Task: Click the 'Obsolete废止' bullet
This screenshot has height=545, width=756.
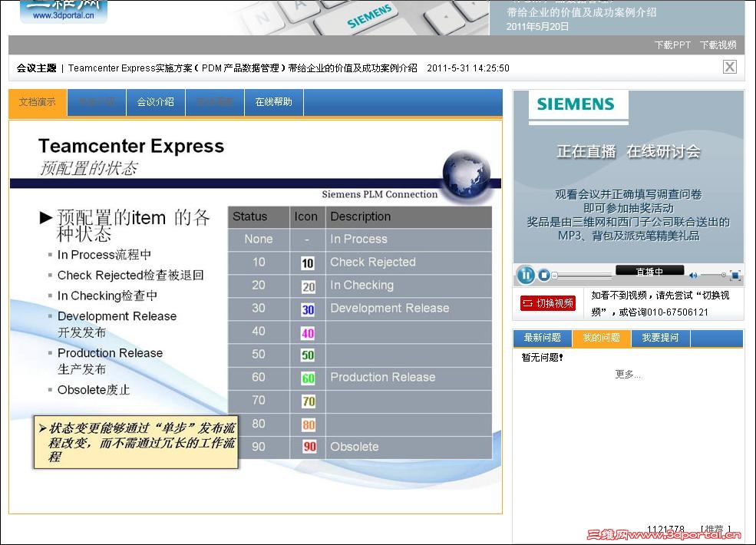Action: [x=94, y=390]
